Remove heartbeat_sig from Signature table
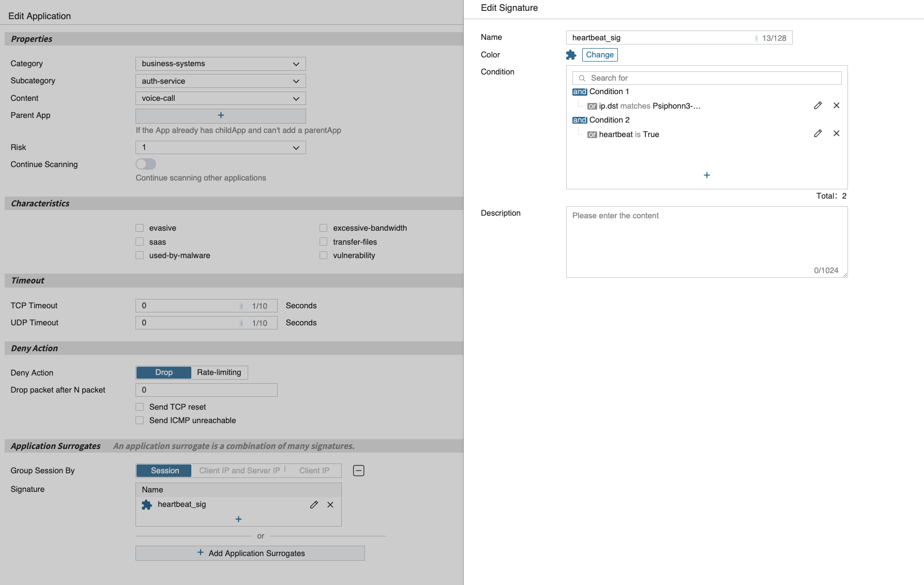924x585 pixels. 330,505
